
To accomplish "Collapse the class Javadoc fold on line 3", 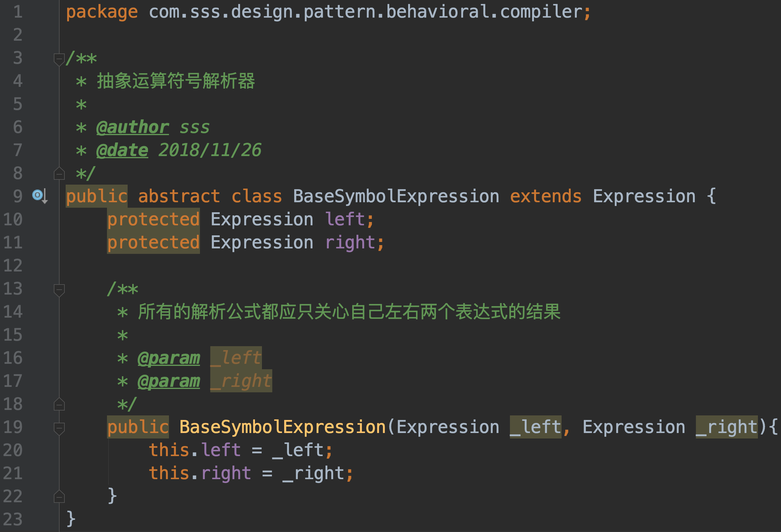I will [x=59, y=59].
